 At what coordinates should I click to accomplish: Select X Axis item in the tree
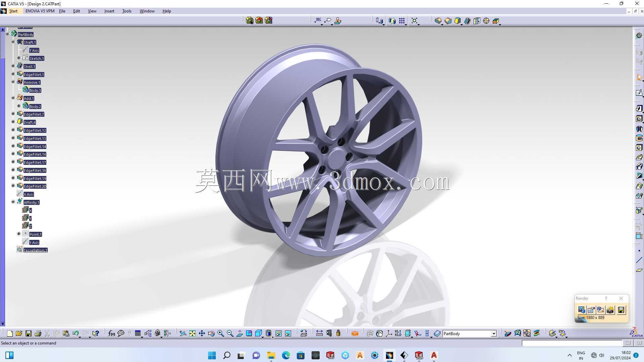pyautogui.click(x=29, y=194)
